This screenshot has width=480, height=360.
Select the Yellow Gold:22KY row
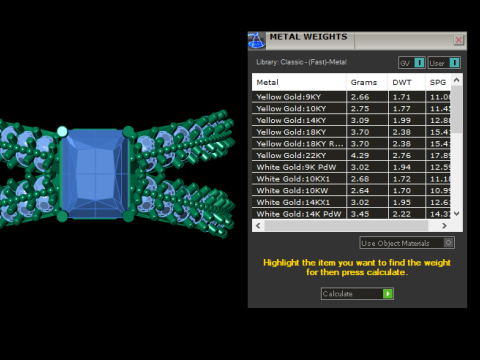point(351,155)
